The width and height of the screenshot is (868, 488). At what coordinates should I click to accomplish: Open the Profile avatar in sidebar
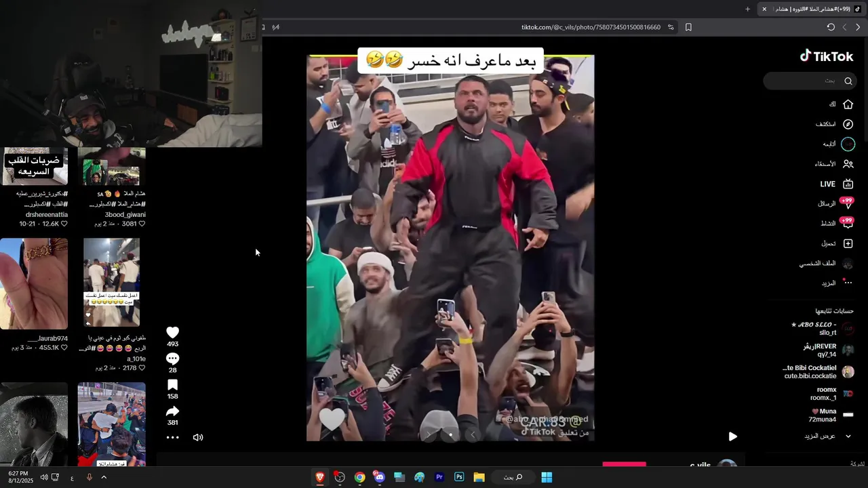click(x=848, y=263)
